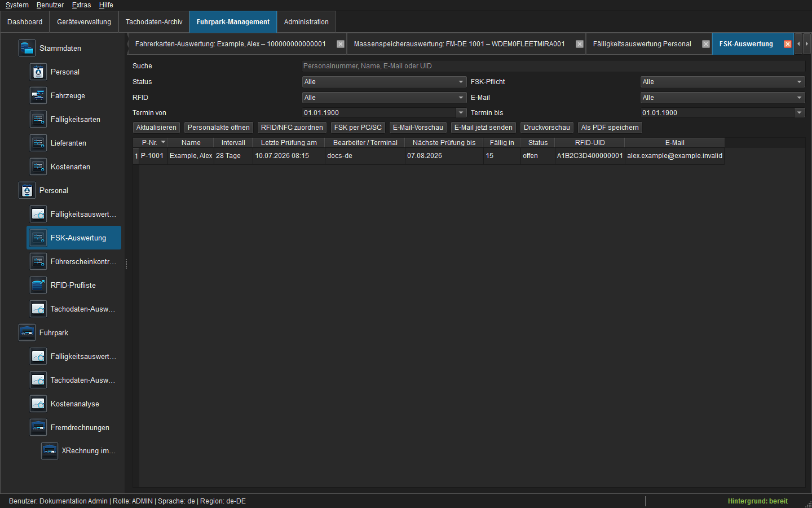Open the RFID filter dropdown
Viewport: 812px width, 508px height.
tap(384, 98)
